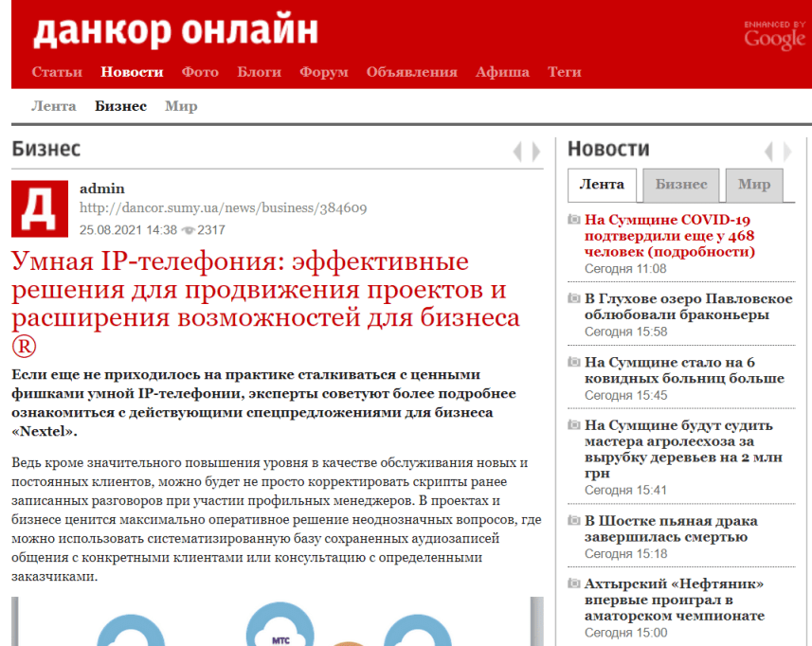Viewport: 812px width, 646px height.
Task: Click the данкор онлайн site logo
Action: (x=173, y=29)
